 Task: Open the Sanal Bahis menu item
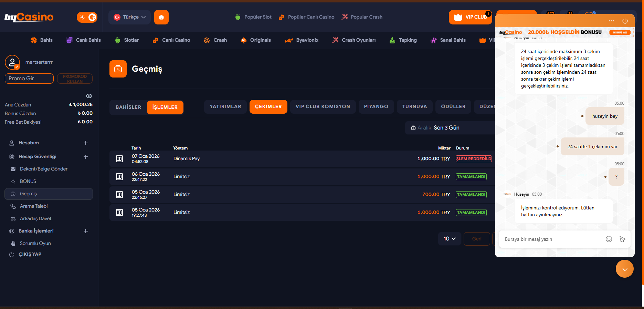448,40
